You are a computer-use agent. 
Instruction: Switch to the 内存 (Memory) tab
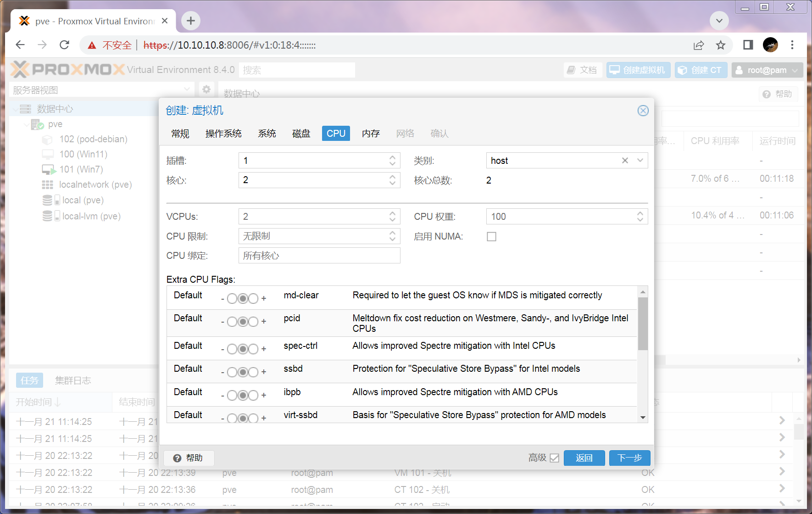click(371, 134)
